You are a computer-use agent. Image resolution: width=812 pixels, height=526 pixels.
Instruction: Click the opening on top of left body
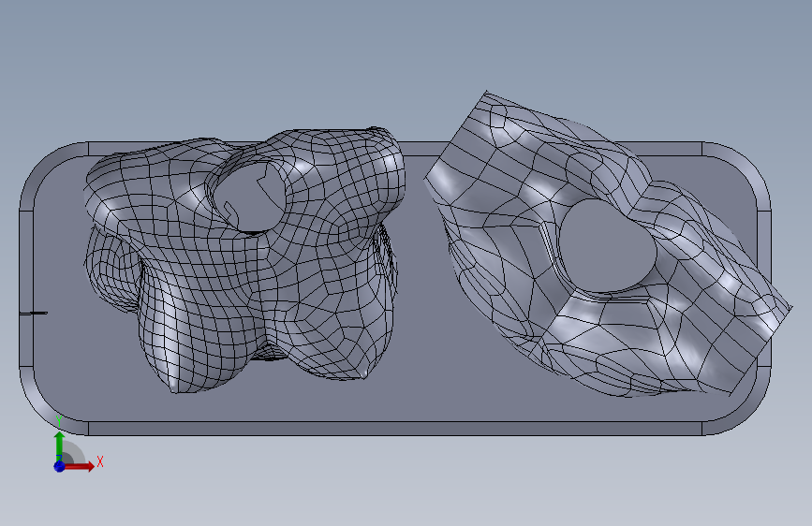[251, 197]
